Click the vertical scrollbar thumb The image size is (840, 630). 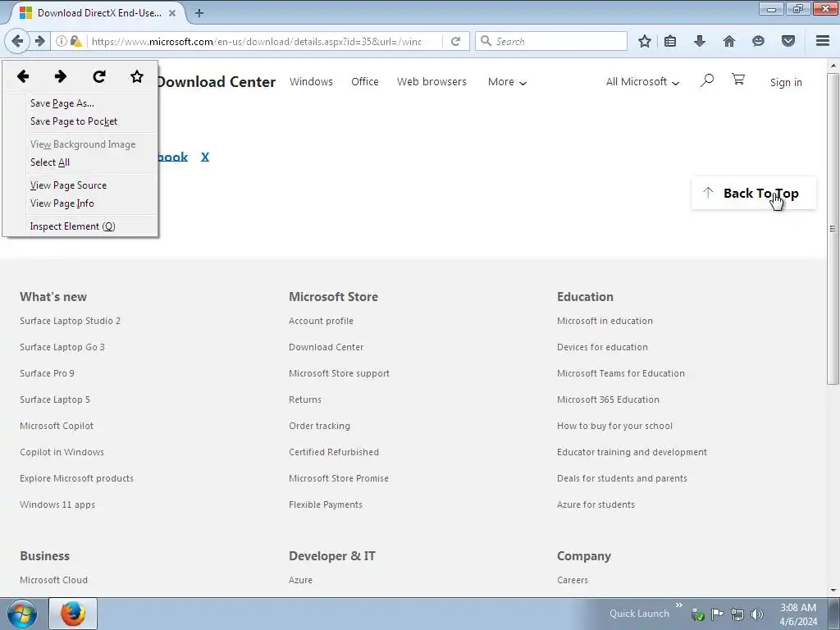(x=833, y=229)
